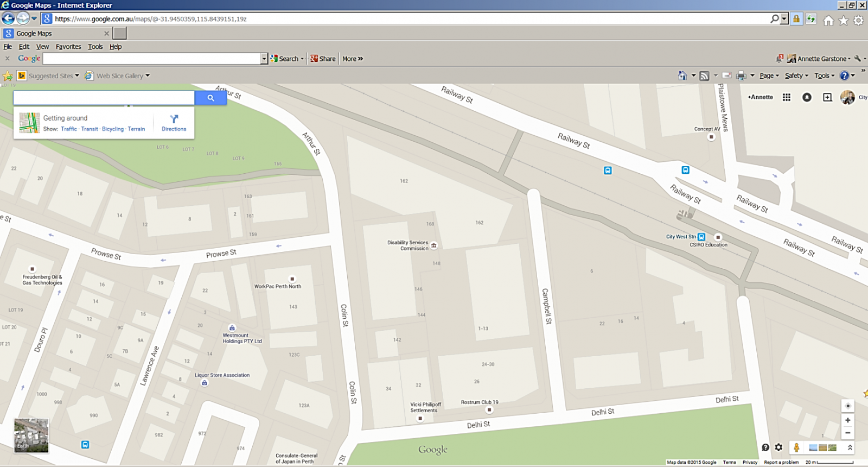Open the IE settings gear
The image size is (868, 467).
click(x=858, y=20)
